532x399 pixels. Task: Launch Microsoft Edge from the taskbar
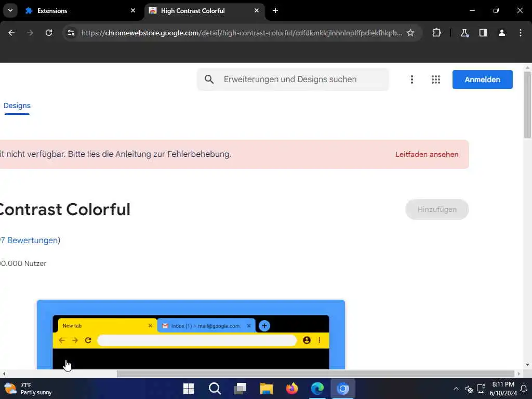pos(317,389)
